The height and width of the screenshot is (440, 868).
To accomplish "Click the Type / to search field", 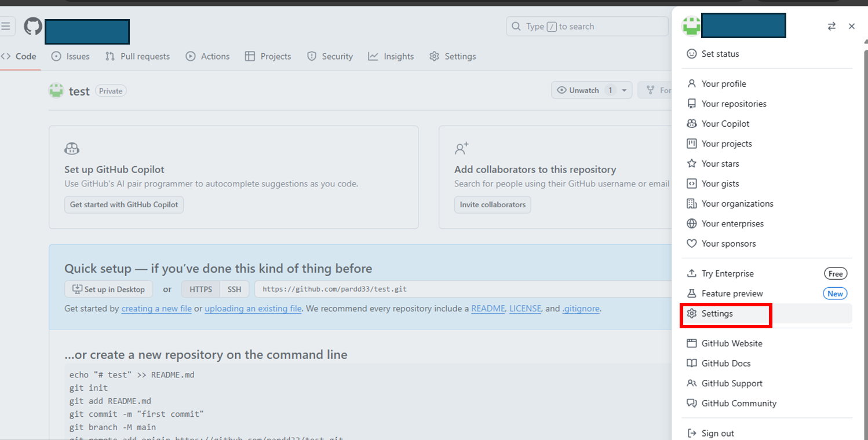I will pos(587,27).
